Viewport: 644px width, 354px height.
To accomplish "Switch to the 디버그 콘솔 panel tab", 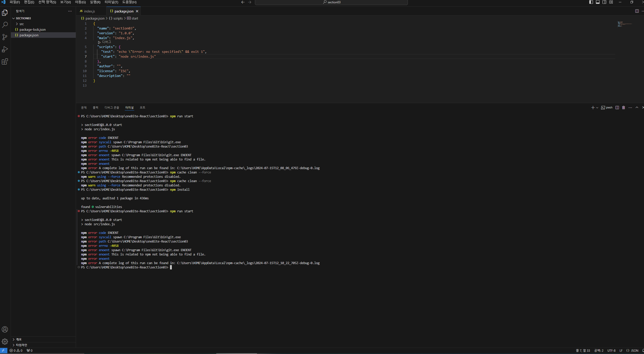I will (112, 108).
